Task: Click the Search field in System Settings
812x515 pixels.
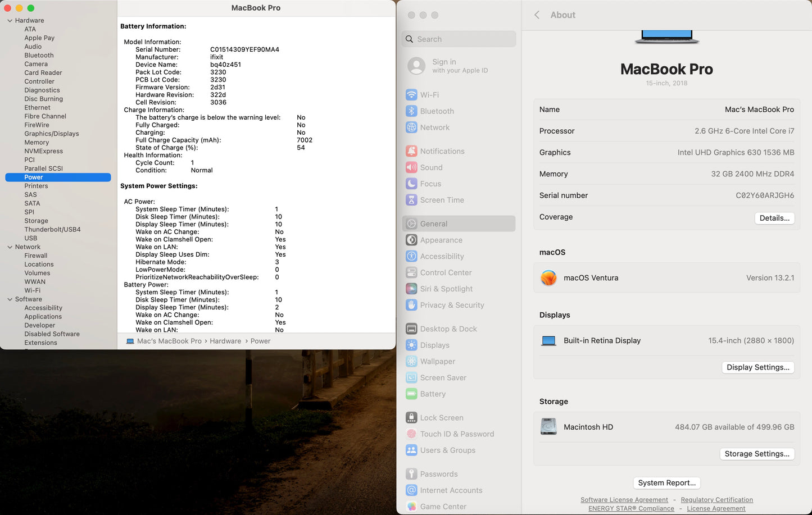Action: [459, 39]
